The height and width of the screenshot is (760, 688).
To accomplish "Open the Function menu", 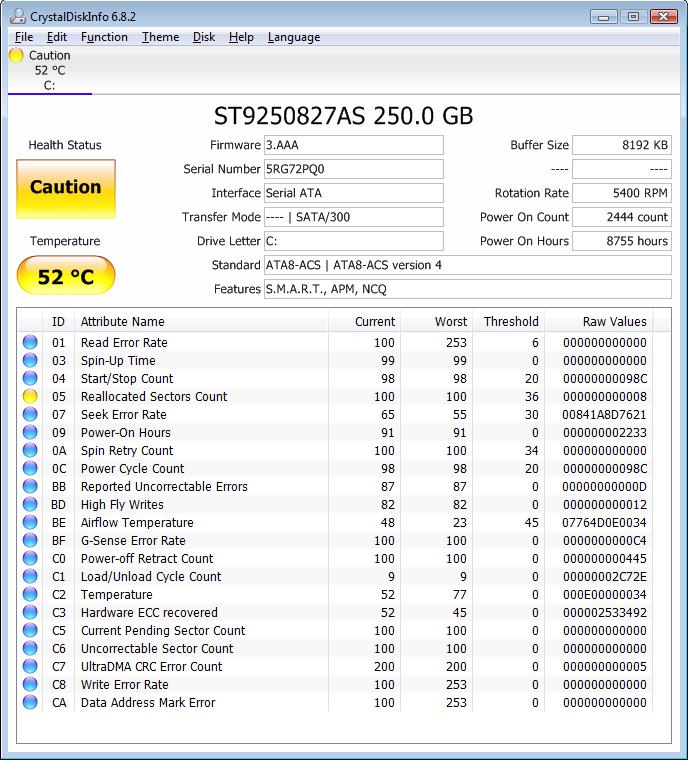I will [104, 37].
